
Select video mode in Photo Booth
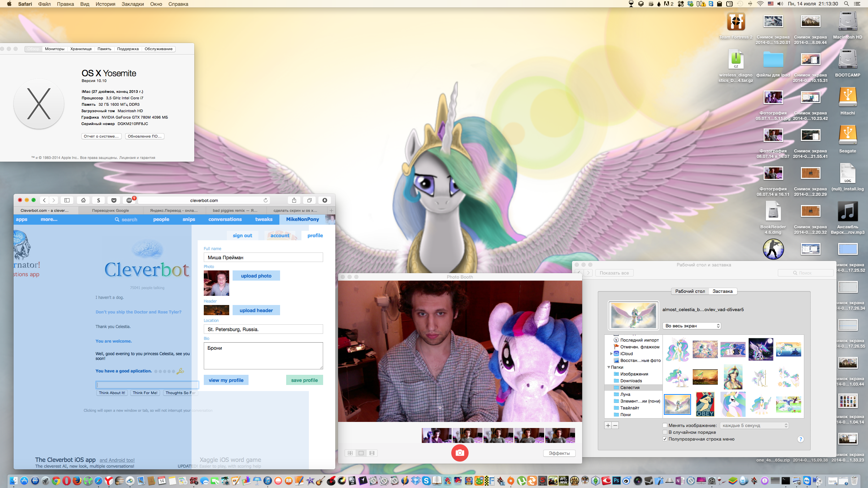click(x=372, y=453)
